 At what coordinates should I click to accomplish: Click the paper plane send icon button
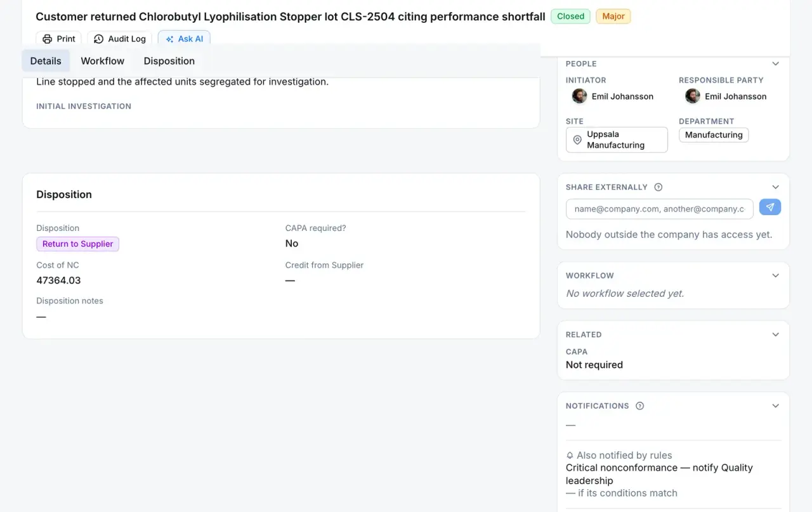coord(770,207)
